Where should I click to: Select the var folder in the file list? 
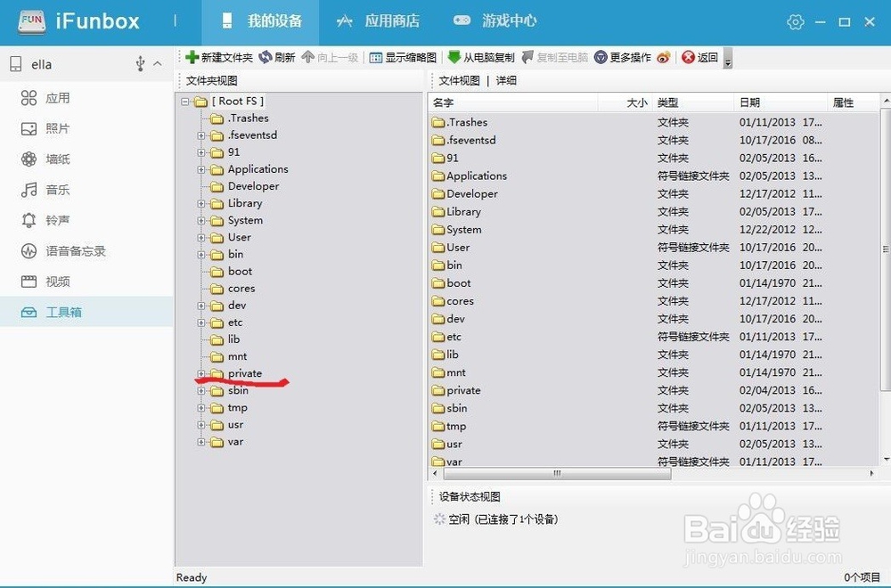453,461
